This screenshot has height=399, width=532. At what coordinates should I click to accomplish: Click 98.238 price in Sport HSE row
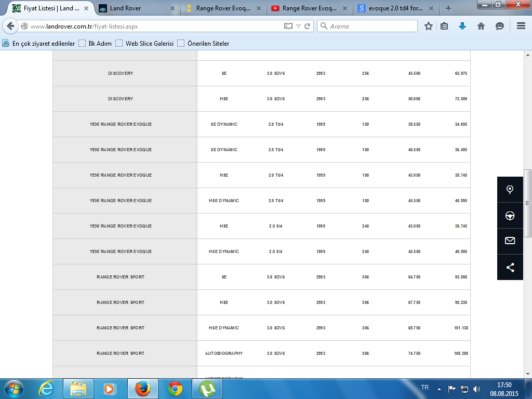pos(461,302)
